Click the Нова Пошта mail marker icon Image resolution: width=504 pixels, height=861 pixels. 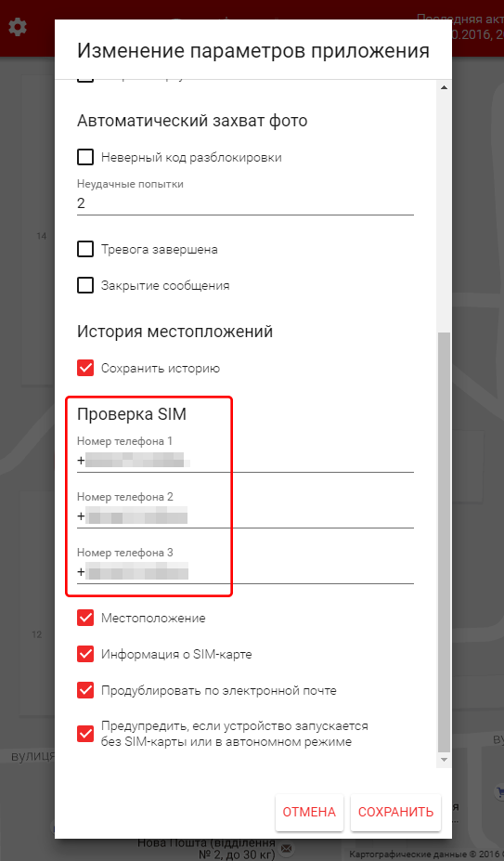[x=286, y=849]
